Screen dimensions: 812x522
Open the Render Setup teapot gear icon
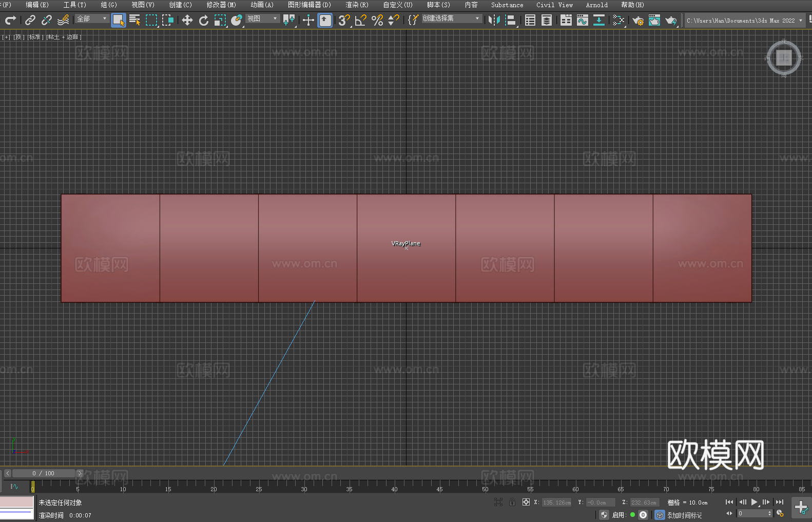point(638,20)
